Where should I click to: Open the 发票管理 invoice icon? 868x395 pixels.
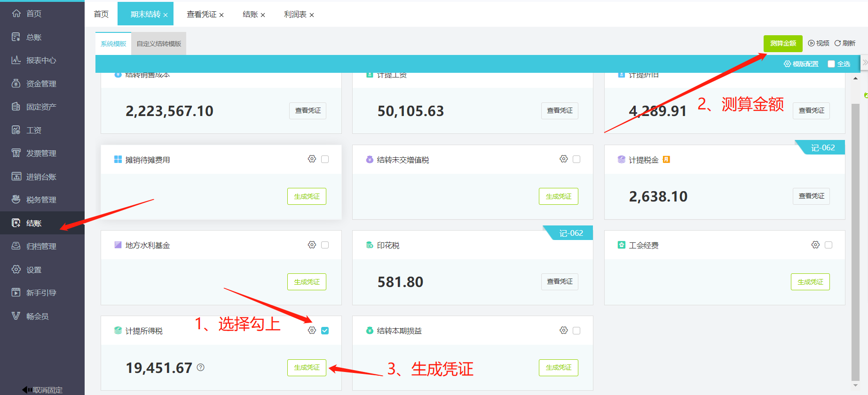click(16, 153)
